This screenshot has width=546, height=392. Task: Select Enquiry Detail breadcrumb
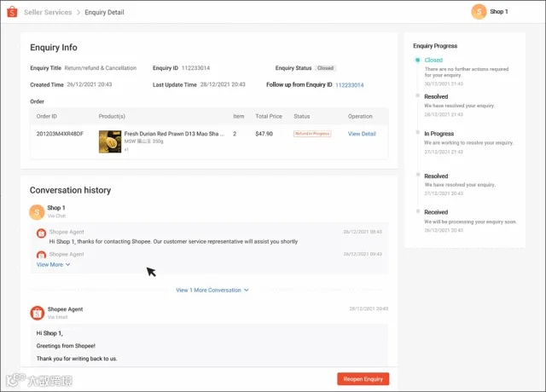pyautogui.click(x=104, y=12)
